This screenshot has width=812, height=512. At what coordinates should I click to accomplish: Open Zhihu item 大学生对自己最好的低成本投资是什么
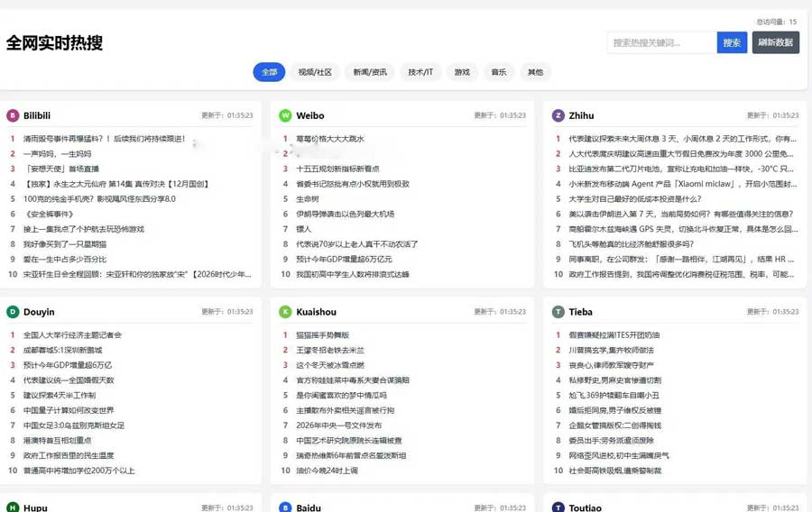pos(635,198)
